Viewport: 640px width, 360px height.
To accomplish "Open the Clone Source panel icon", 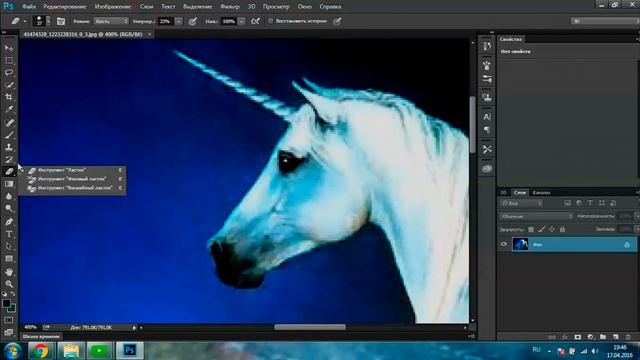I will pos(487,98).
